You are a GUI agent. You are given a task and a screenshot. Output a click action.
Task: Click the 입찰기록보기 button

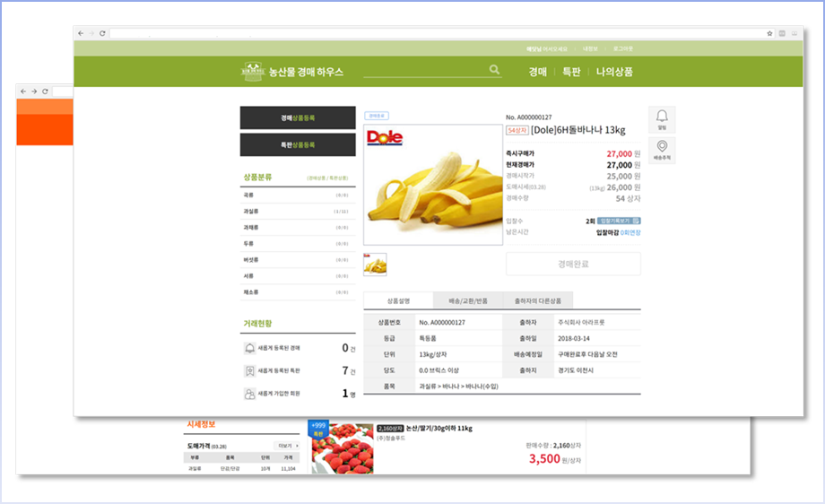(x=619, y=221)
